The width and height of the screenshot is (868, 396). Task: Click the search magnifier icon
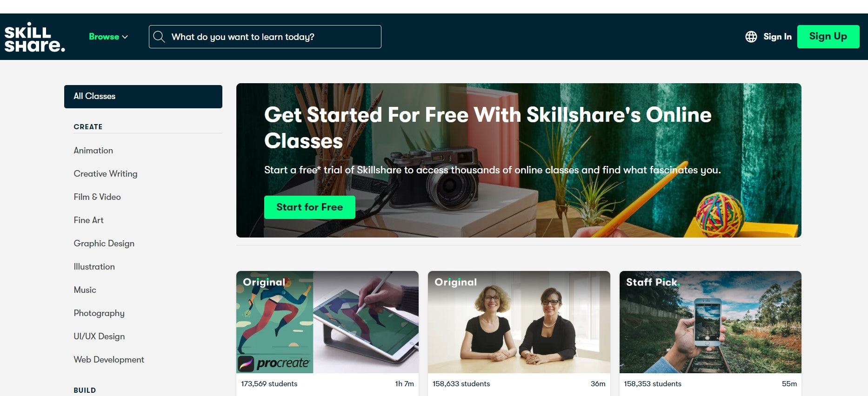tap(159, 37)
